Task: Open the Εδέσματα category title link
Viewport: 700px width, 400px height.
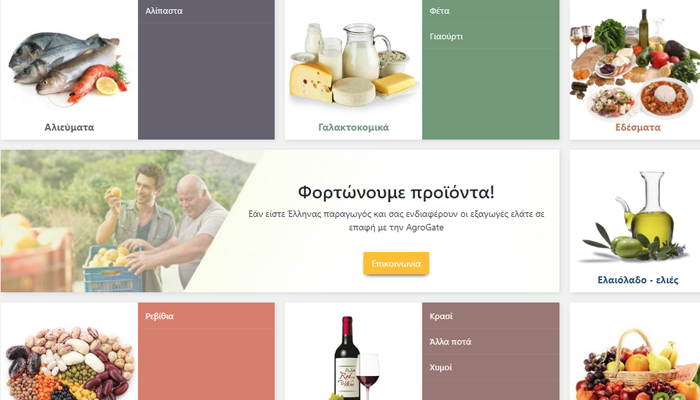Action: pos(638,128)
